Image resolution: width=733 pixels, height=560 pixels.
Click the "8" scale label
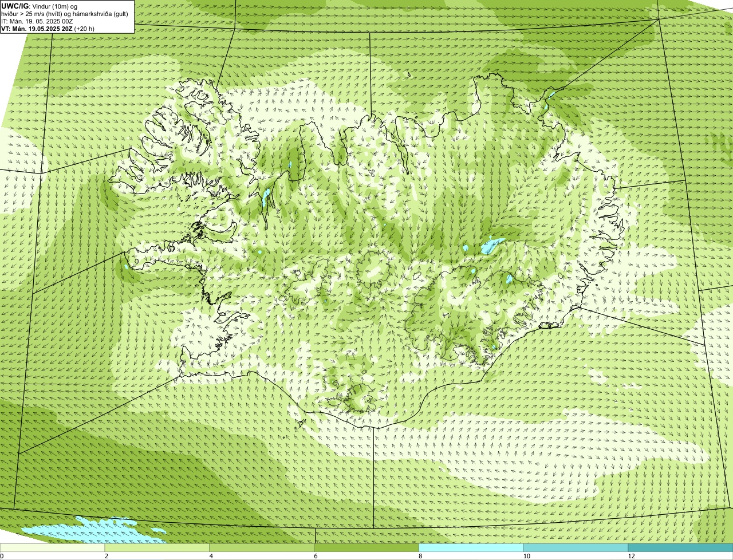pyautogui.click(x=420, y=556)
